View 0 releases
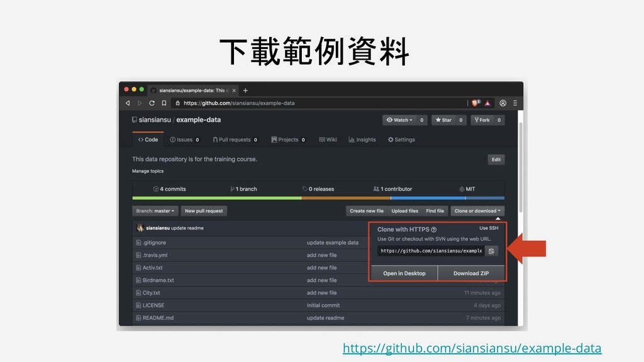 pos(318,189)
